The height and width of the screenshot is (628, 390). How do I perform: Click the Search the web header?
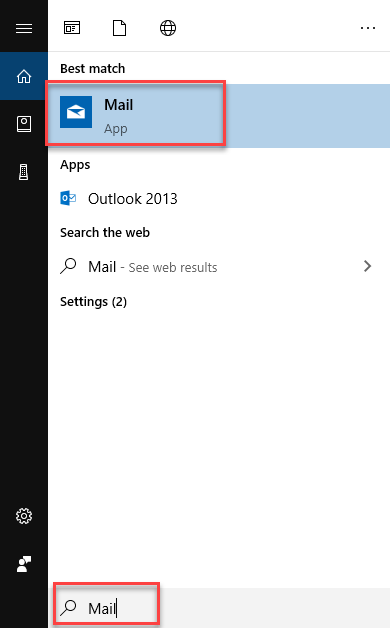pos(105,232)
